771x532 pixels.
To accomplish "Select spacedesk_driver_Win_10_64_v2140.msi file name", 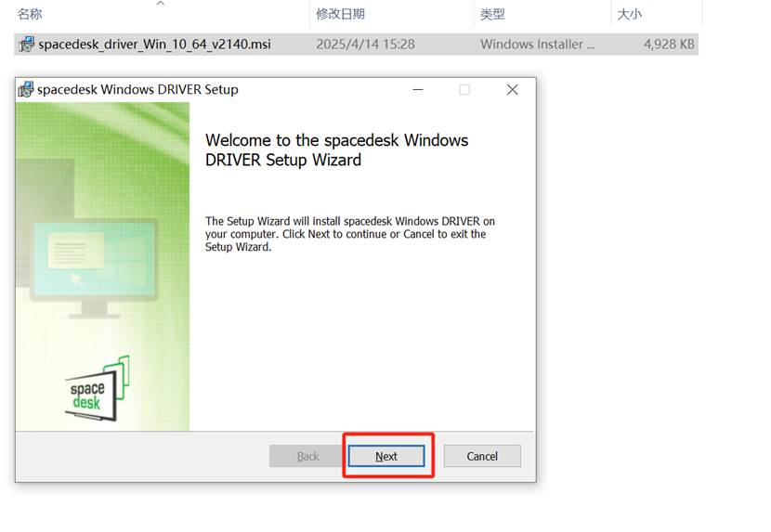I will point(154,45).
